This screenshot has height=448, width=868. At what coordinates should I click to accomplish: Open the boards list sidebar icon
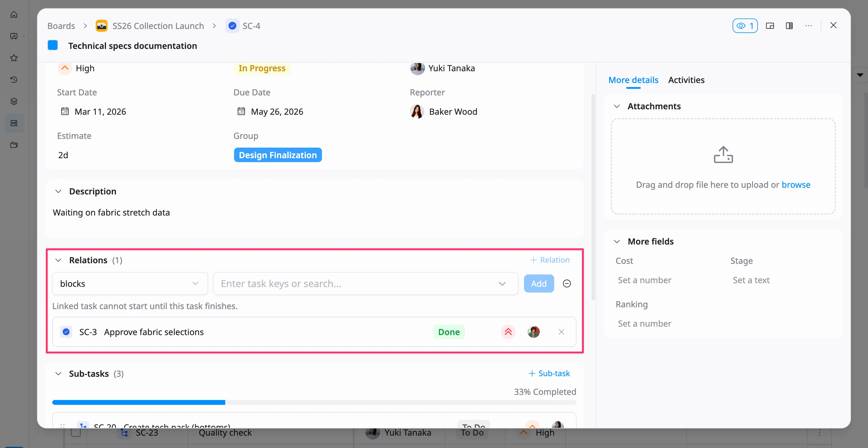(14, 123)
